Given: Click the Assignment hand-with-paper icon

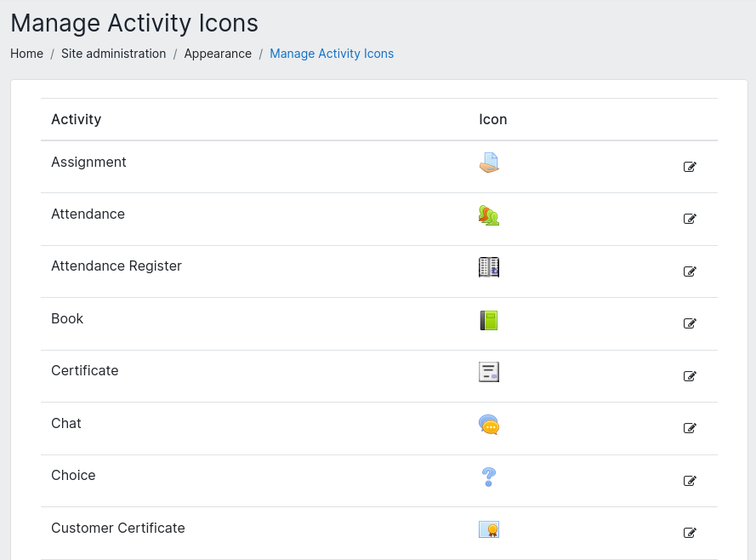Looking at the screenshot, I should click(489, 163).
